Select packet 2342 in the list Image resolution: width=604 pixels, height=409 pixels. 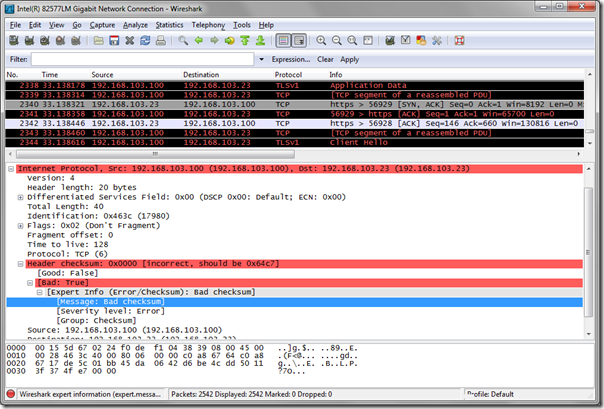pos(295,123)
